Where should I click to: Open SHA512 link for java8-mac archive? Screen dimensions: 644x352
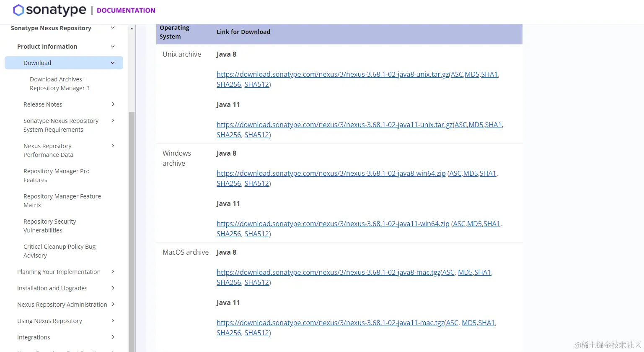(x=256, y=282)
